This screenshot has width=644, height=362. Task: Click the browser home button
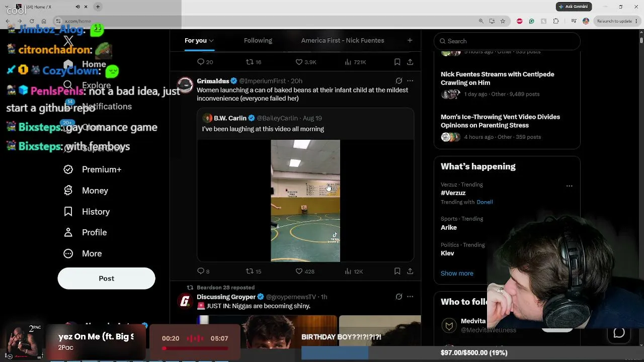(x=44, y=21)
